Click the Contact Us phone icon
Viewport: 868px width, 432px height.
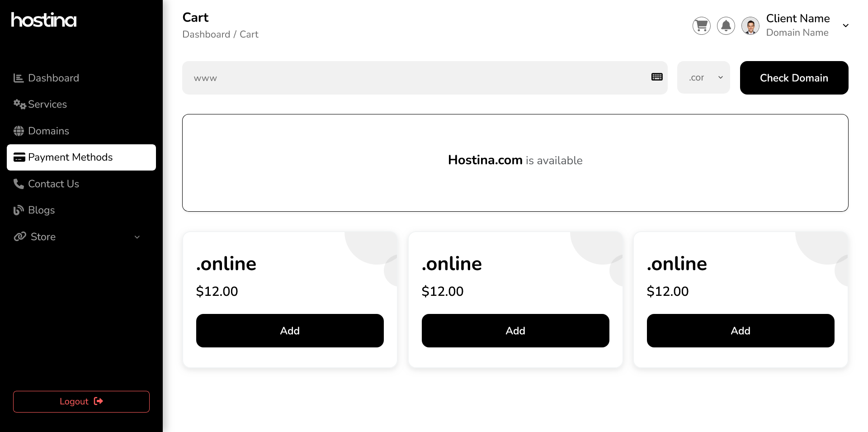[19, 184]
